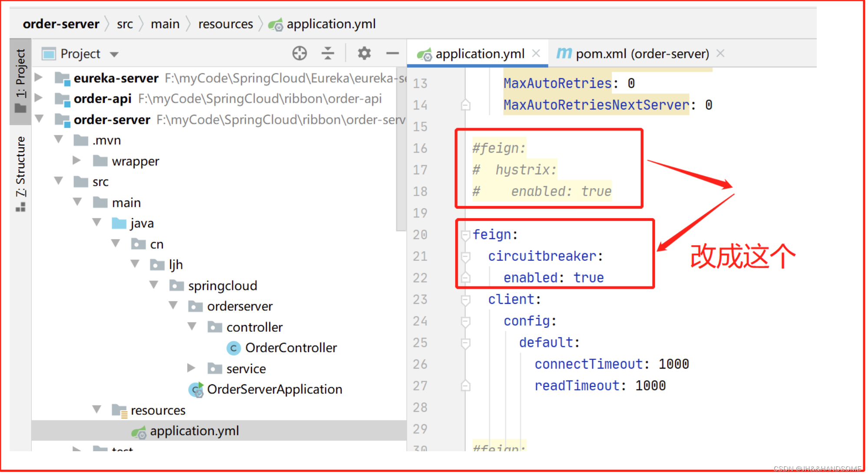The width and height of the screenshot is (868, 476).
Task: Expand the eureka-server module node
Action: point(39,77)
